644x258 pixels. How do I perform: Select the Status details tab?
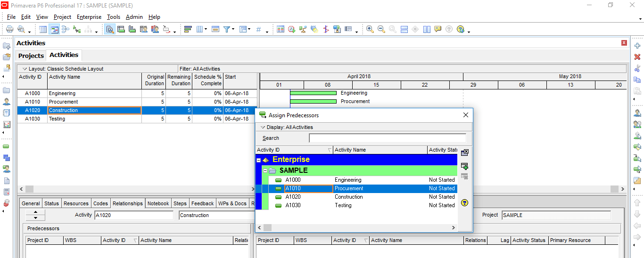click(x=51, y=203)
